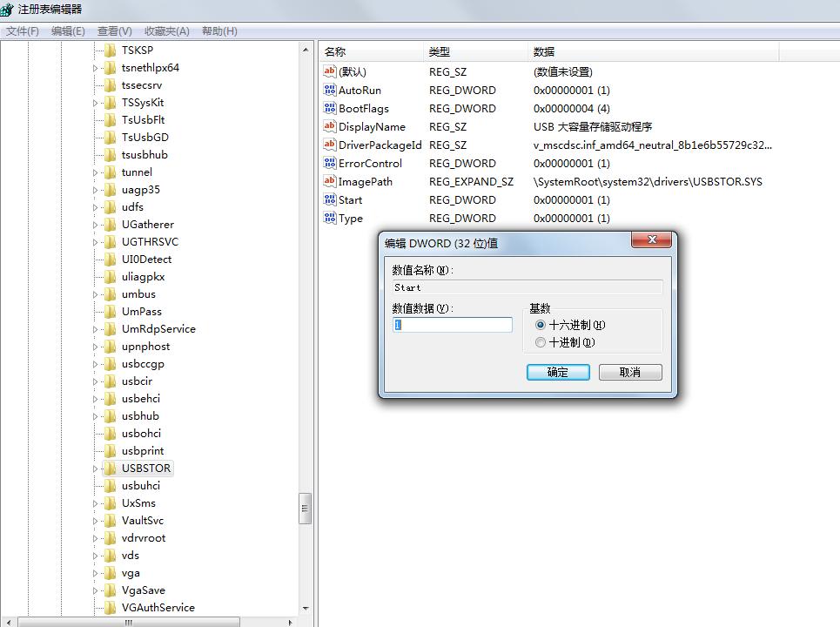Click the folder icon beside tunnel
Viewport: 840px width, 627px height.
click(111, 172)
